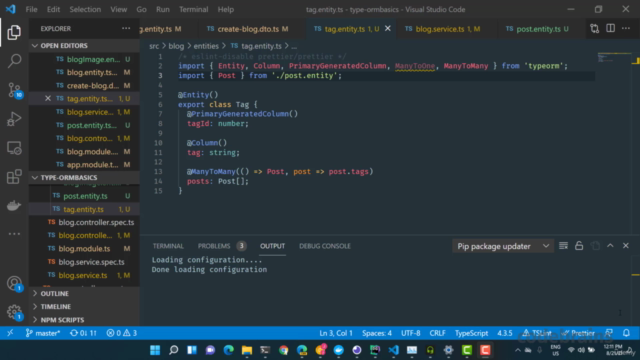Toggle output scroll lock

(579, 246)
